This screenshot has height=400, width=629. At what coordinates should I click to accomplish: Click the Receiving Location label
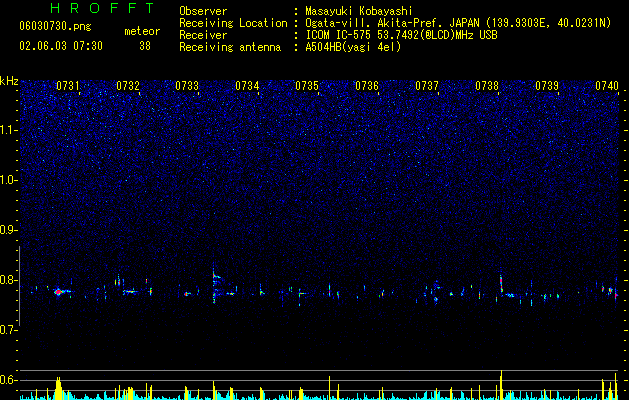point(233,23)
